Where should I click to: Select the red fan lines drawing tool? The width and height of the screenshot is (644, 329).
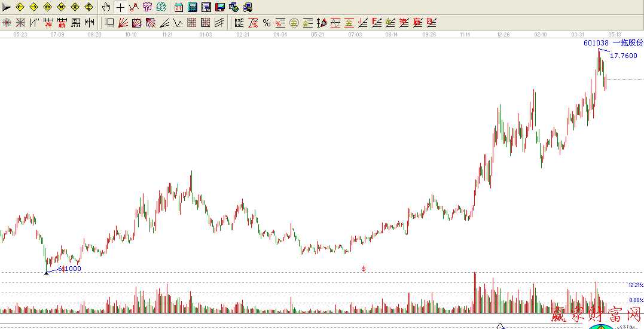pyautogui.click(x=123, y=23)
